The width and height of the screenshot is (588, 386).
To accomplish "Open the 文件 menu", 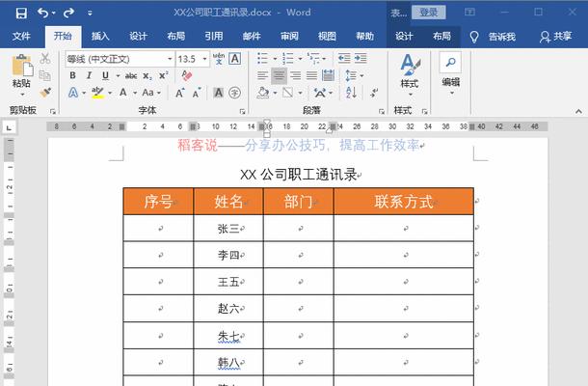I will (21, 36).
